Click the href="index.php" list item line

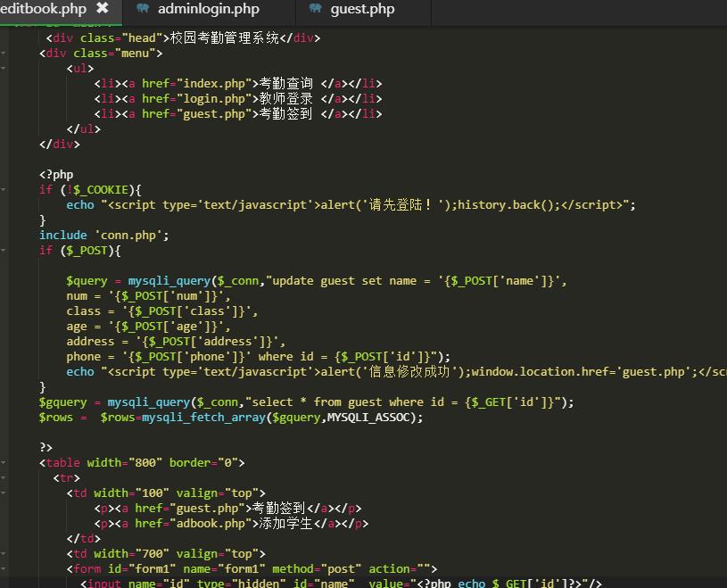click(238, 84)
